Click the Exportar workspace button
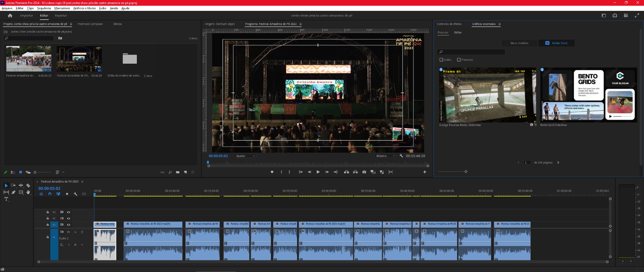Viewport: 644px width, 272px height. [x=61, y=16]
